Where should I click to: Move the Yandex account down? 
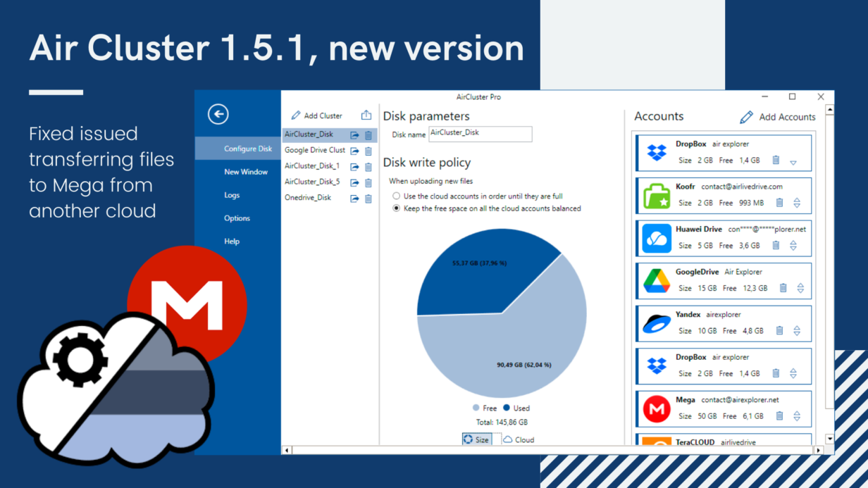pos(797,334)
